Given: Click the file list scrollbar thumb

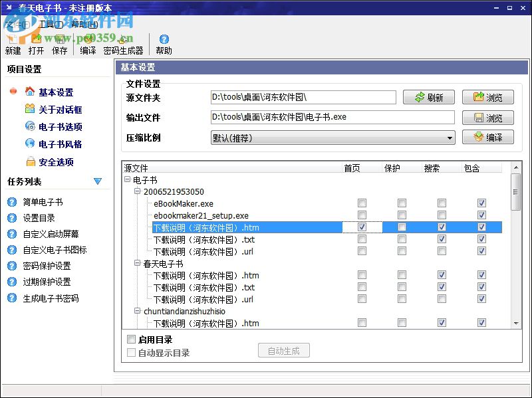Looking at the screenshot, I should tap(516, 192).
